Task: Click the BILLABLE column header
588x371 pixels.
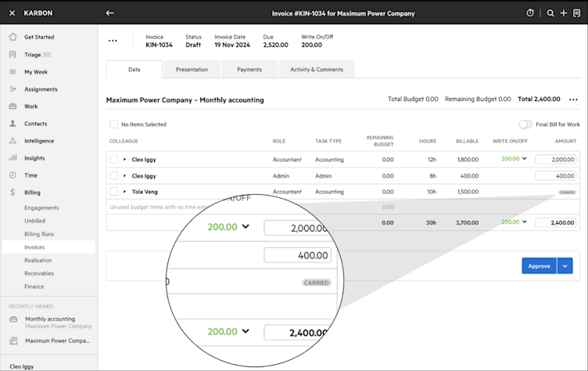Action: point(467,141)
